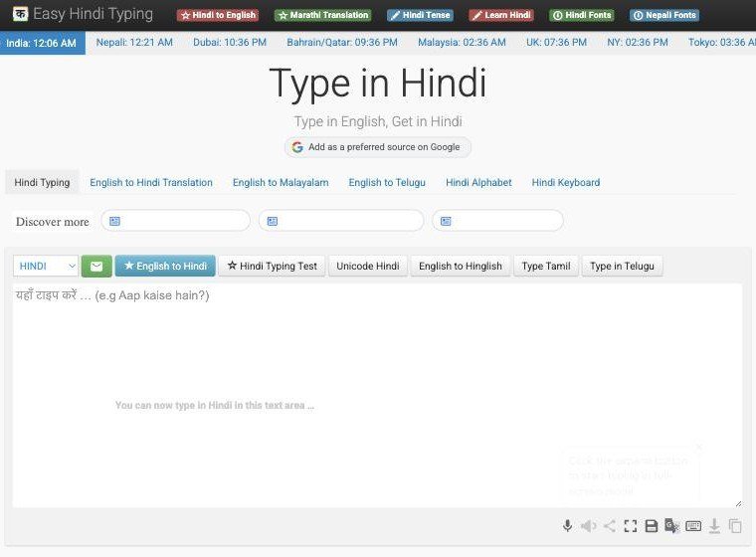This screenshot has height=557, width=756.
Task: Open English to Hindi Translation tab
Action: click(x=151, y=182)
